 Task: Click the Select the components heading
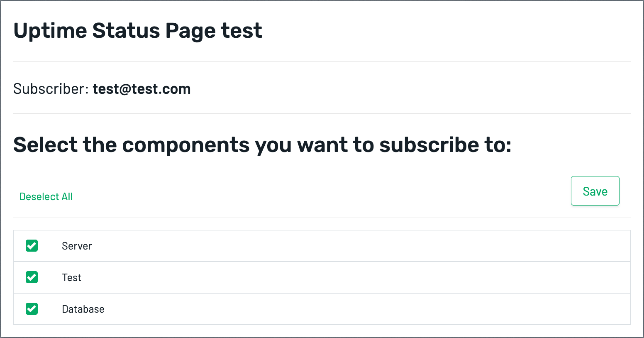coord(262,145)
